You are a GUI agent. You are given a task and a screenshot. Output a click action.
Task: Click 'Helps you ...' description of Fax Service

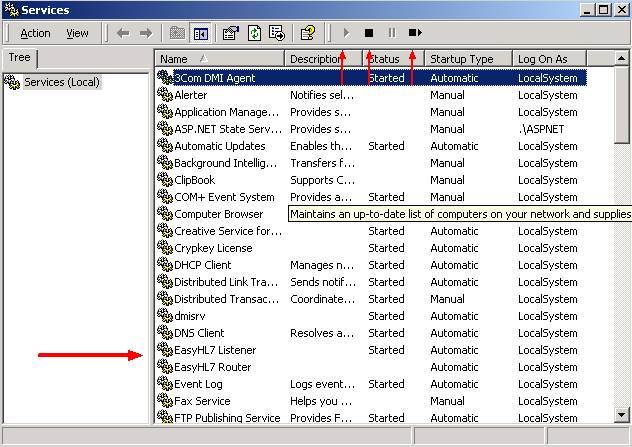coord(321,401)
